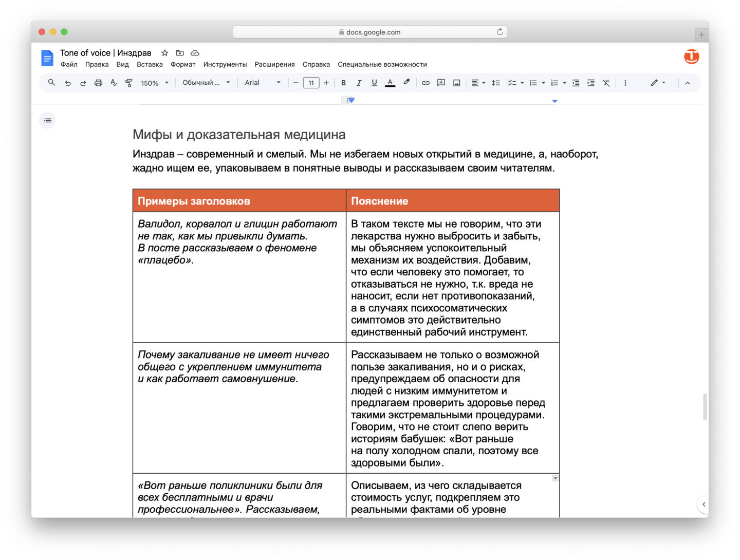Open Специальные возможности menu
This screenshot has width=740, height=560.
pos(382,65)
